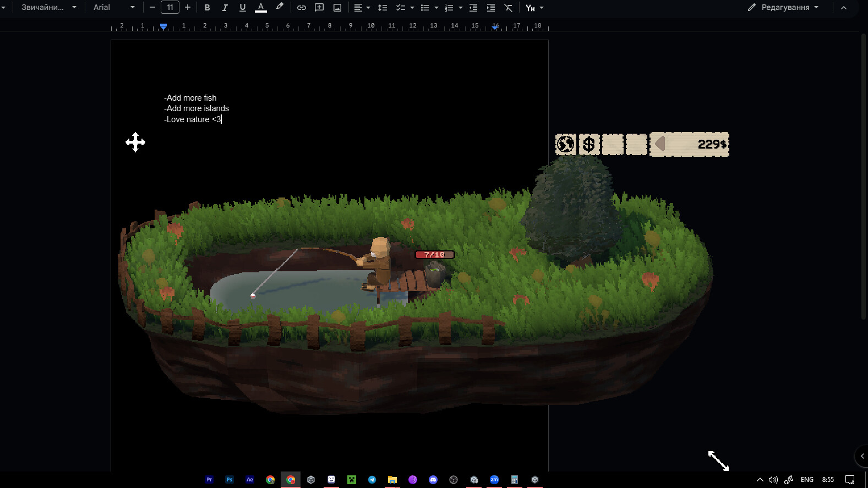Switch ENG input language
This screenshot has width=868, height=488.
807,480
